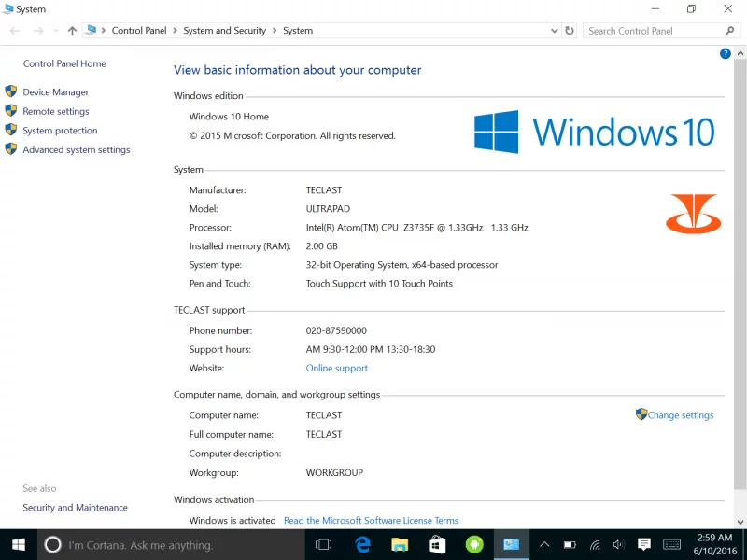The image size is (747, 560).
Task: Open System protection link
Action: pyautogui.click(x=60, y=131)
